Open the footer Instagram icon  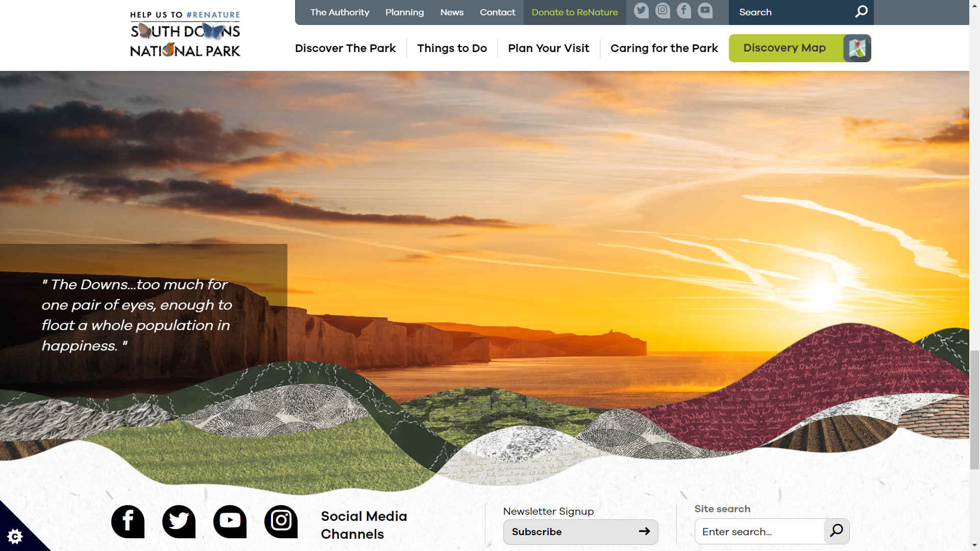click(281, 521)
